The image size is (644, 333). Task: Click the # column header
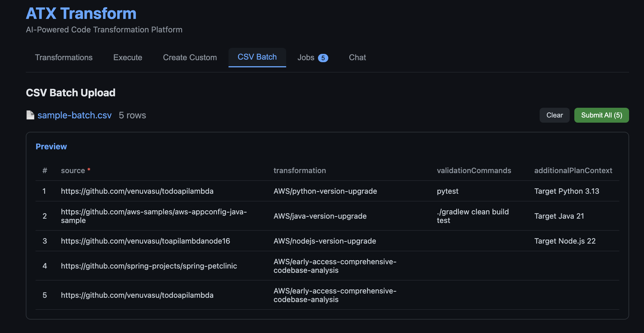click(x=45, y=171)
